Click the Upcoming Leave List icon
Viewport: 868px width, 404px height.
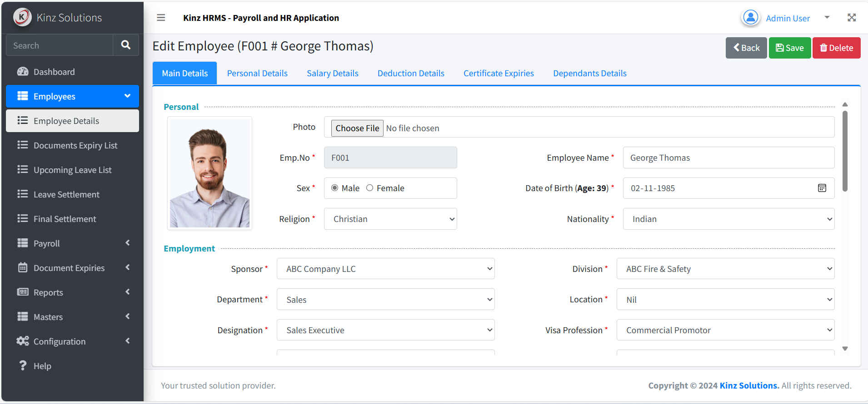pos(23,170)
